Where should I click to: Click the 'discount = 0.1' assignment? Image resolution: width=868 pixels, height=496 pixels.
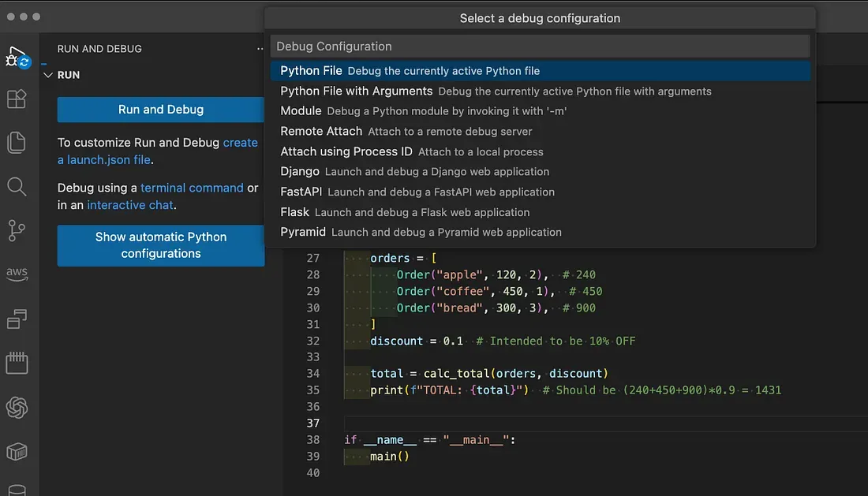point(417,341)
